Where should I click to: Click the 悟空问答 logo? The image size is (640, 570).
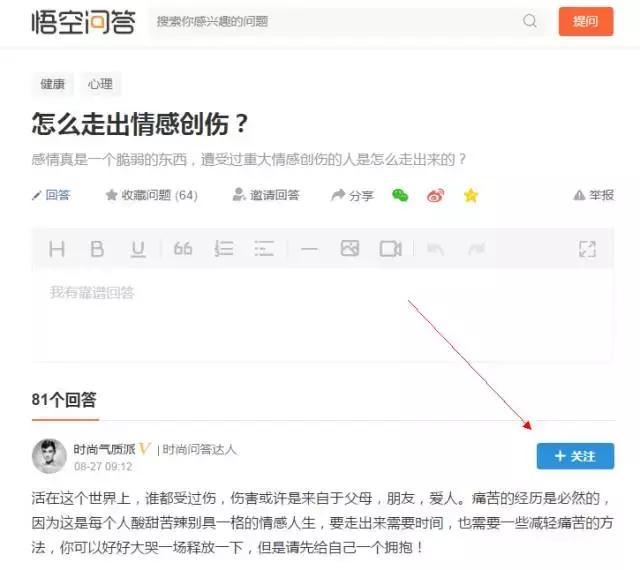pyautogui.click(x=84, y=22)
